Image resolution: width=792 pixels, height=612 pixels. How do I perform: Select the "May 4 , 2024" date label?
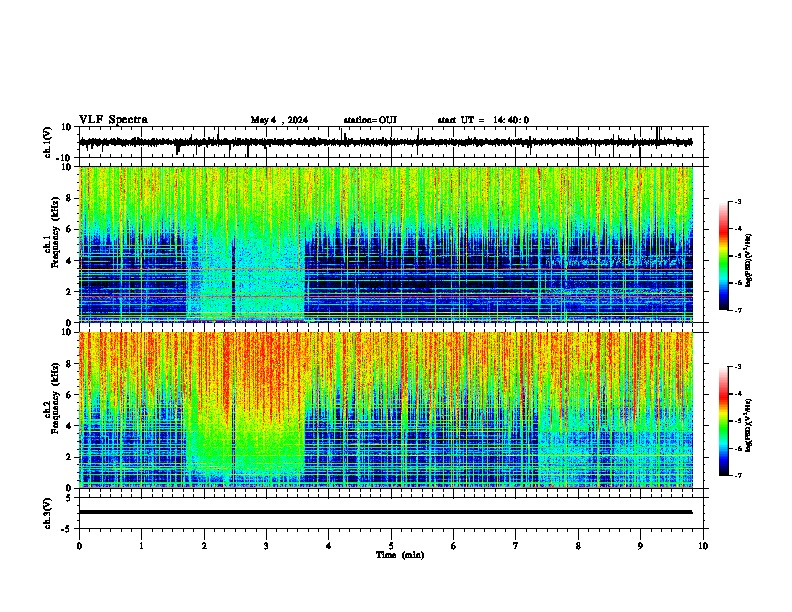279,120
